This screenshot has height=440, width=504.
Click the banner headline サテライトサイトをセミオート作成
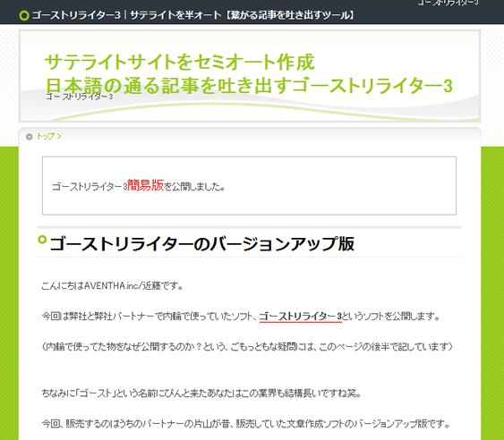coord(179,62)
